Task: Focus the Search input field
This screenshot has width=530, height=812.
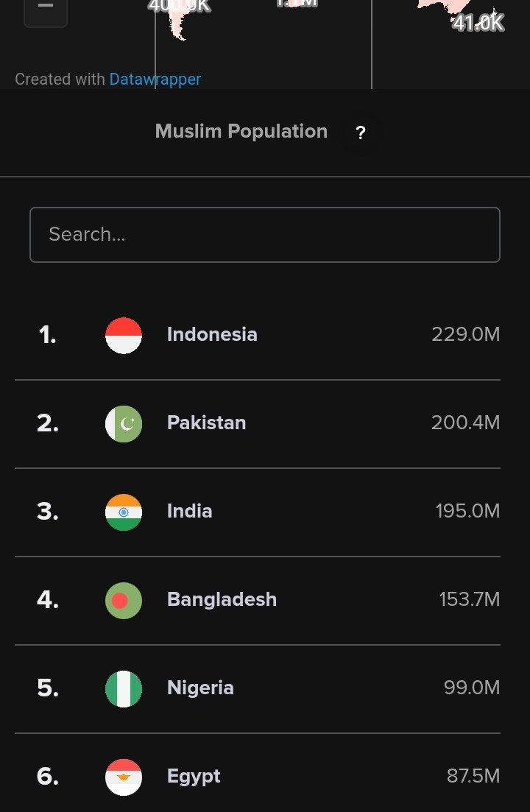Action: 265,235
